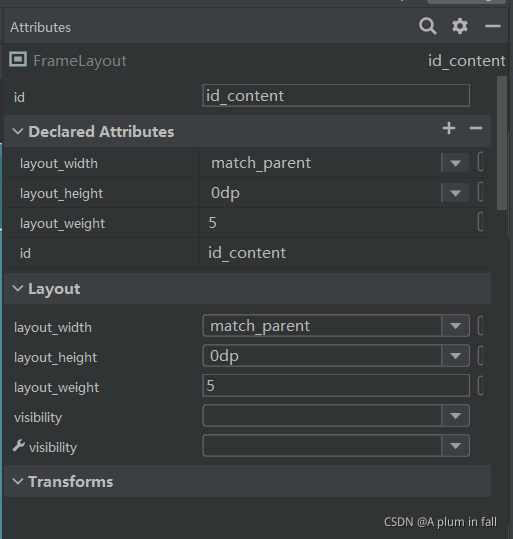The height and width of the screenshot is (539, 513).
Task: Click the Attributes panel title
Action: coord(41,28)
